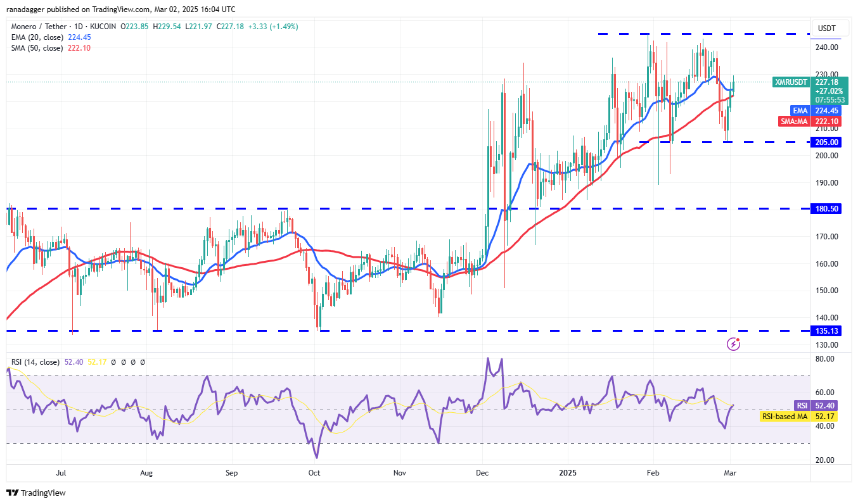Click the blue 205.00 resistance level label

[824, 142]
